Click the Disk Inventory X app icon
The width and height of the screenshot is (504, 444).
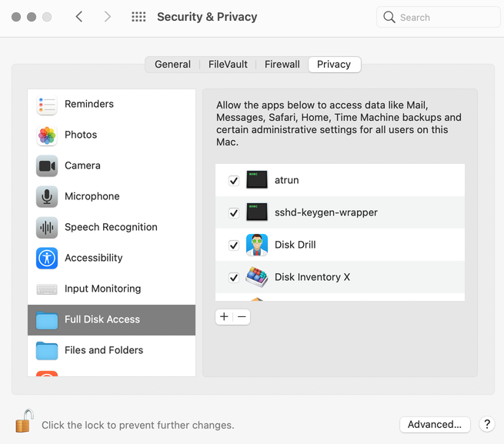(257, 277)
